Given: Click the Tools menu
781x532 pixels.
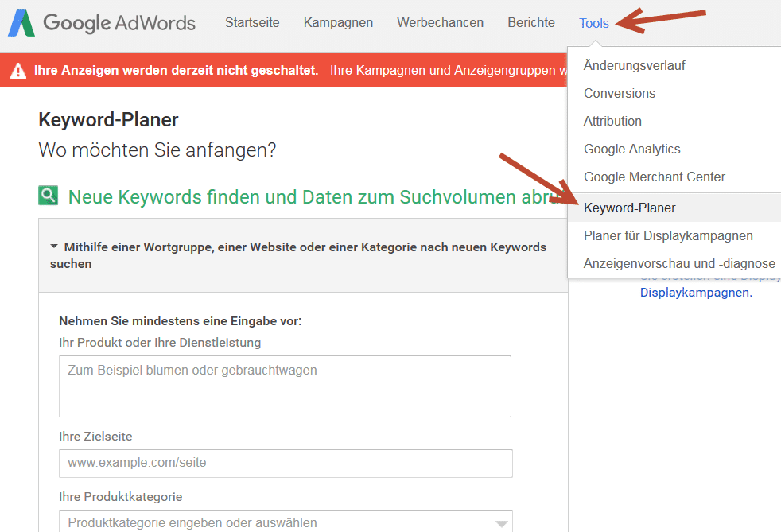Looking at the screenshot, I should point(594,23).
